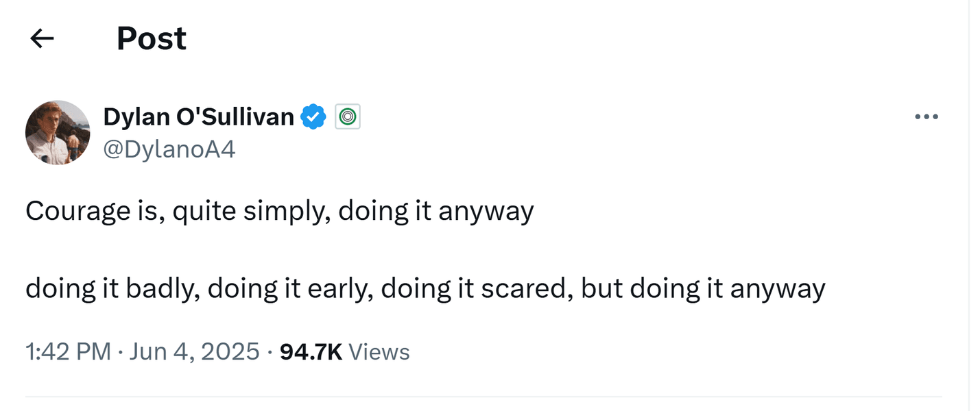This screenshot has height=411, width=980.
Task: Open the three-dot more options menu
Action: point(927,117)
